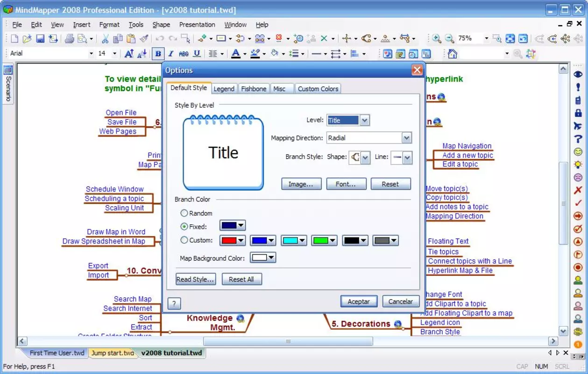The height and width of the screenshot is (374, 588).
Task: Switch to the Legend tab
Action: (224, 89)
